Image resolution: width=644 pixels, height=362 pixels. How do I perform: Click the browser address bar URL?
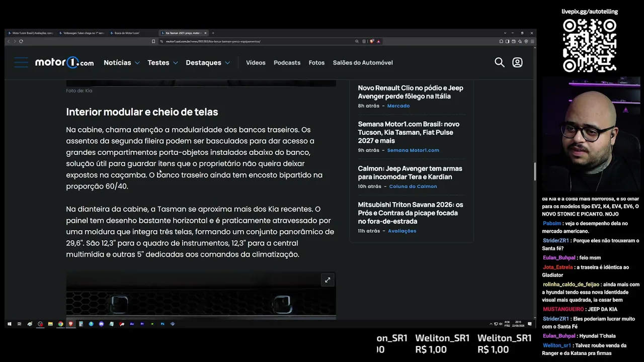click(213, 41)
